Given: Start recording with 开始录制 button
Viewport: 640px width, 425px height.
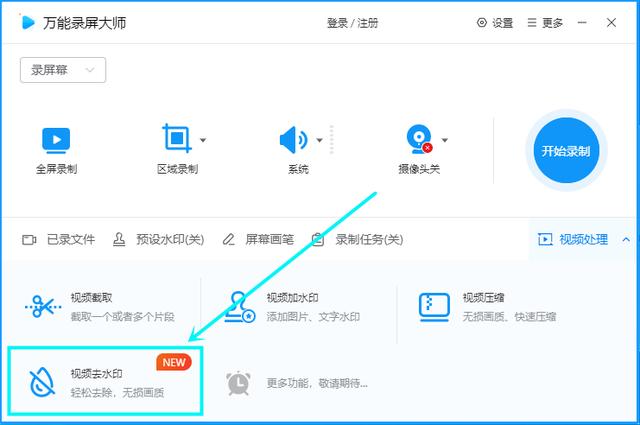Looking at the screenshot, I should click(x=566, y=151).
